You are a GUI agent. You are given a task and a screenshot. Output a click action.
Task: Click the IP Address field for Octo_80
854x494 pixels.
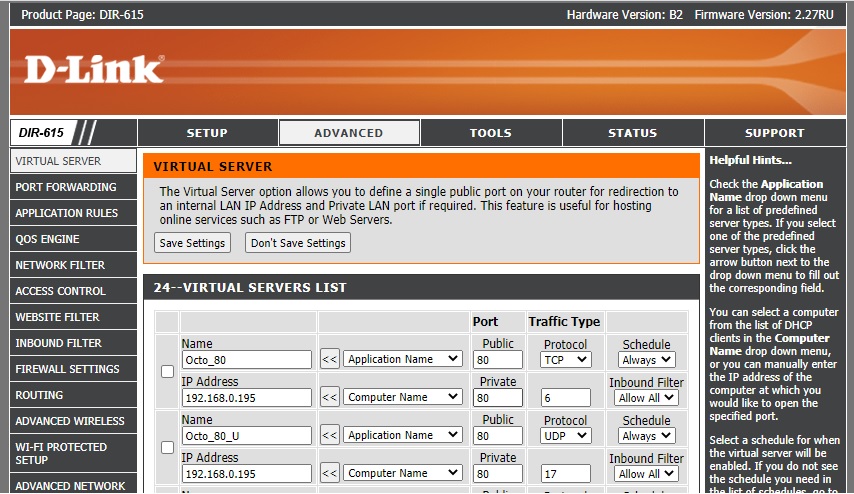coord(247,398)
